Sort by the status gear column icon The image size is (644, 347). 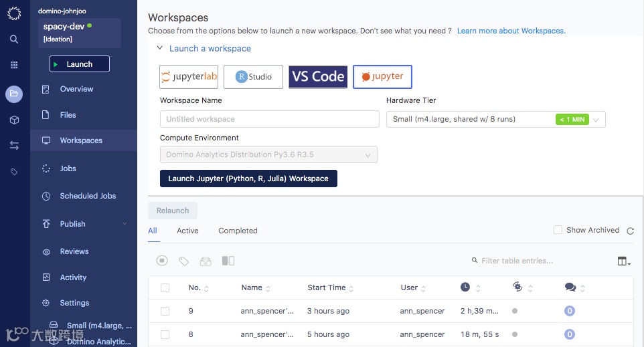click(517, 287)
